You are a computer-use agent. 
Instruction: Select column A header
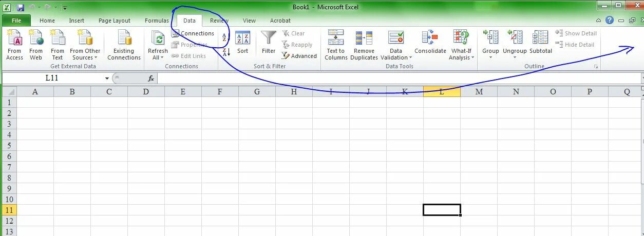35,91
